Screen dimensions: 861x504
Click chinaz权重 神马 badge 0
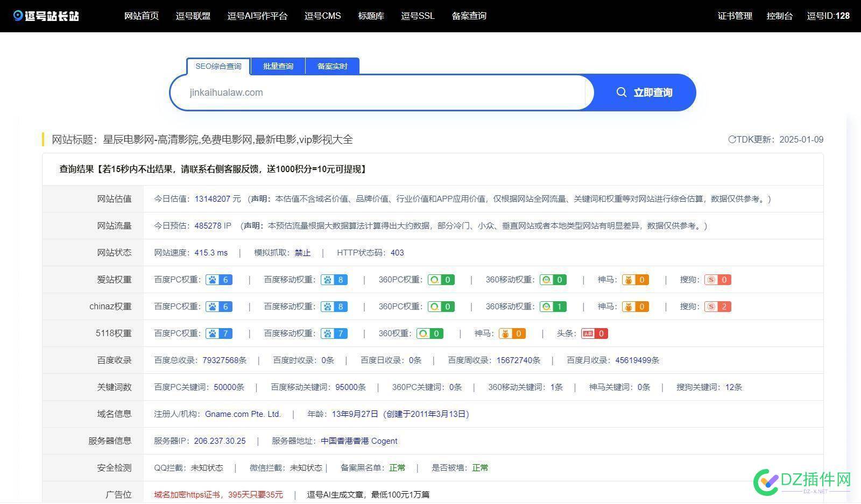point(636,307)
